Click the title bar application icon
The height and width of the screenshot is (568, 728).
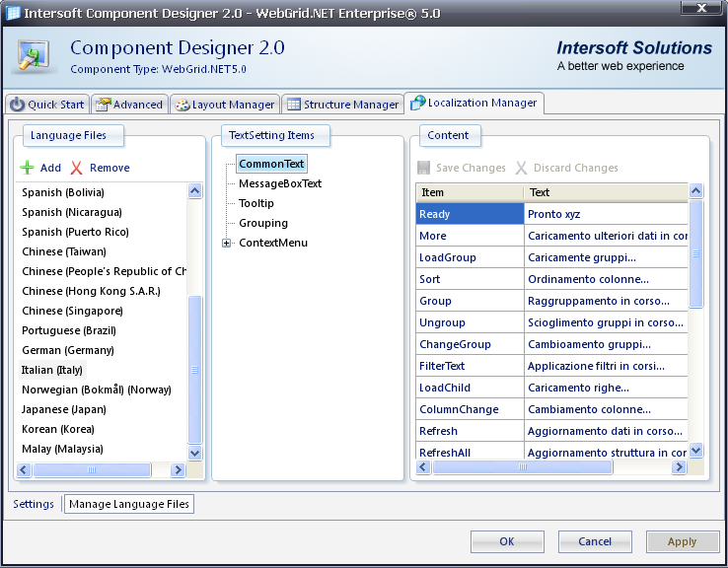(x=13, y=13)
